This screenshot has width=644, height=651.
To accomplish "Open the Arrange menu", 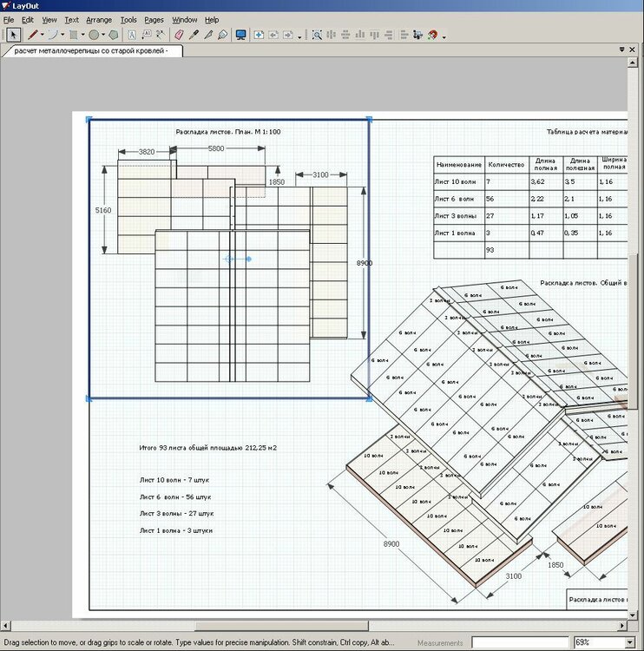I will 99,19.
